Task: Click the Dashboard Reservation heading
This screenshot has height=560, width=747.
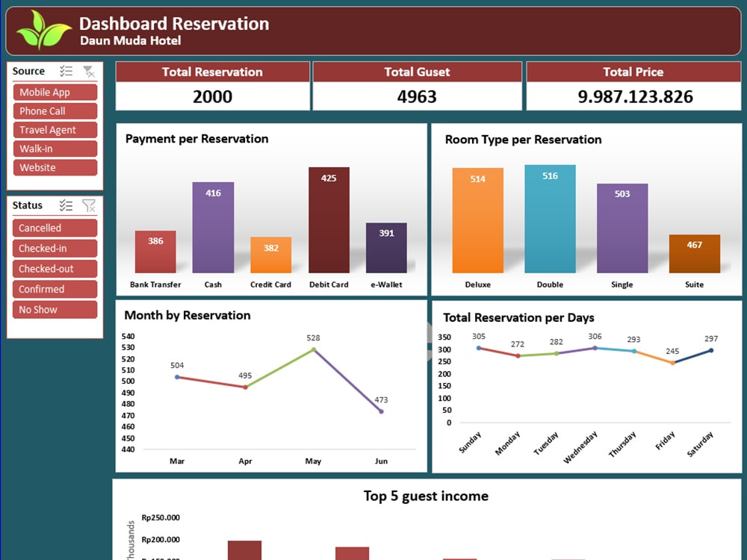Action: (174, 24)
